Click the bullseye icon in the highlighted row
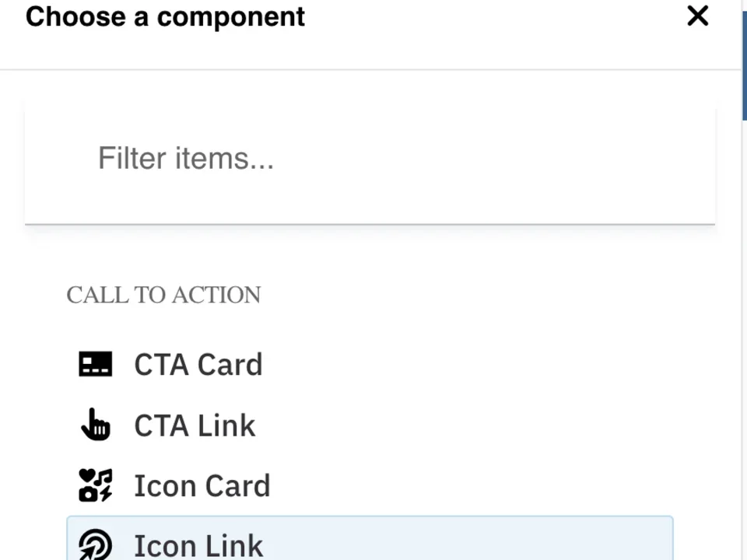 click(95, 545)
